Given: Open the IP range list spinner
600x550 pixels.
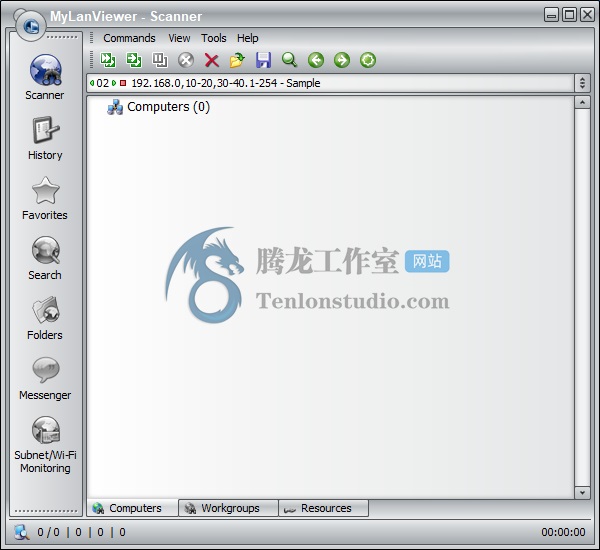Looking at the screenshot, I should (x=582, y=83).
